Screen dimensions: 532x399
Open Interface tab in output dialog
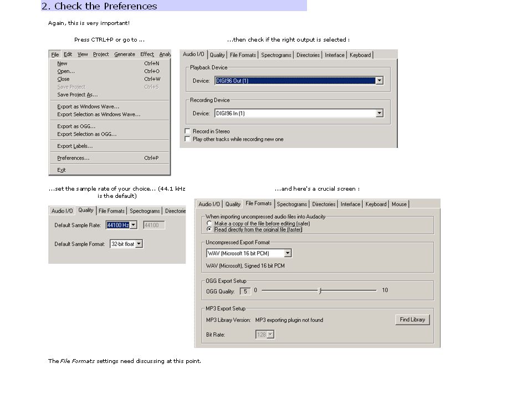335,55
